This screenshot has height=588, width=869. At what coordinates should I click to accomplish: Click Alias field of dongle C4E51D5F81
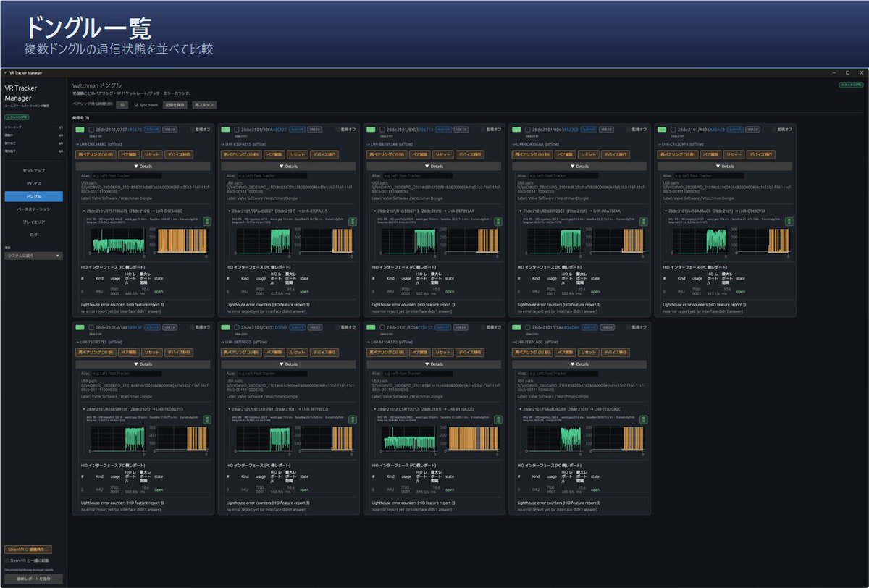[x=272, y=374]
